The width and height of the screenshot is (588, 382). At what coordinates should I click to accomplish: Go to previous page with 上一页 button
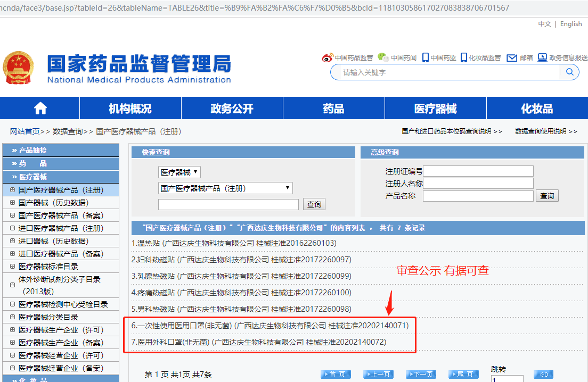(x=378, y=375)
